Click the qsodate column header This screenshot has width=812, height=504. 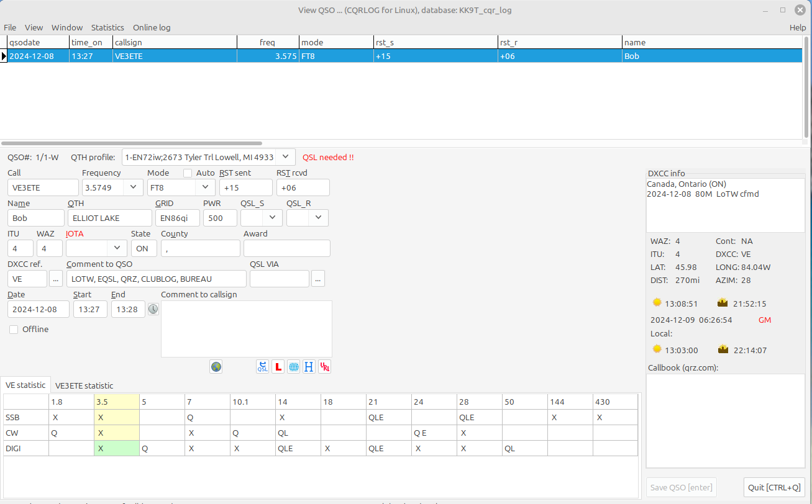coord(38,42)
